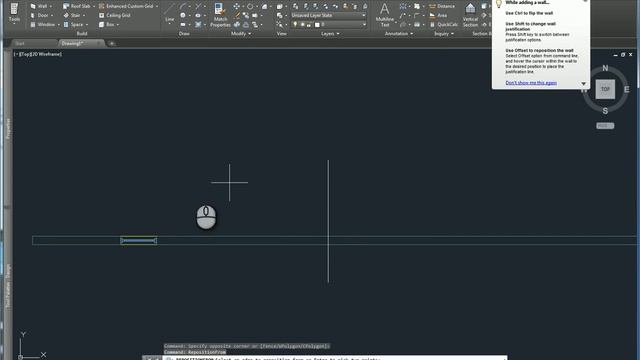Click N on the ViewCube compass
640x360 pixels.
point(605,68)
